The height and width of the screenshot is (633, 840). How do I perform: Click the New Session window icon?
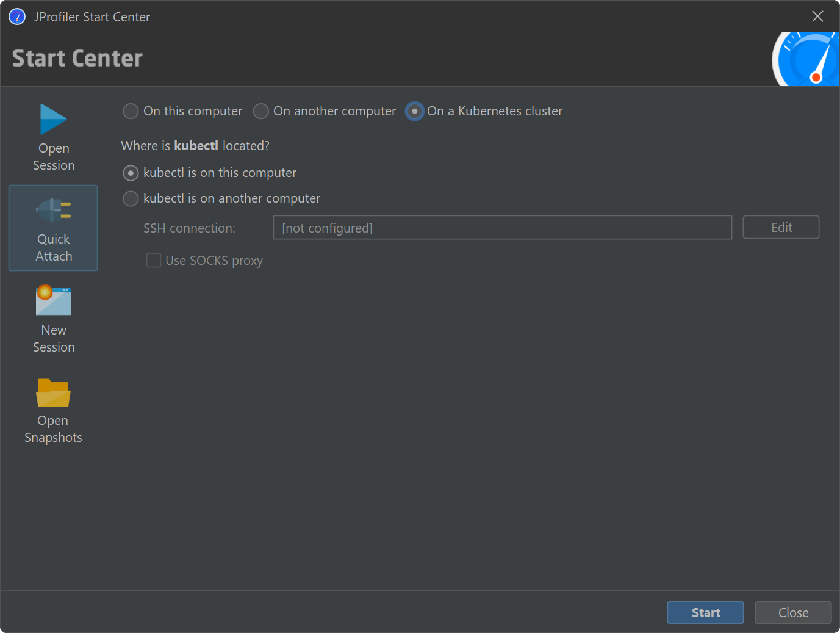coord(53,300)
